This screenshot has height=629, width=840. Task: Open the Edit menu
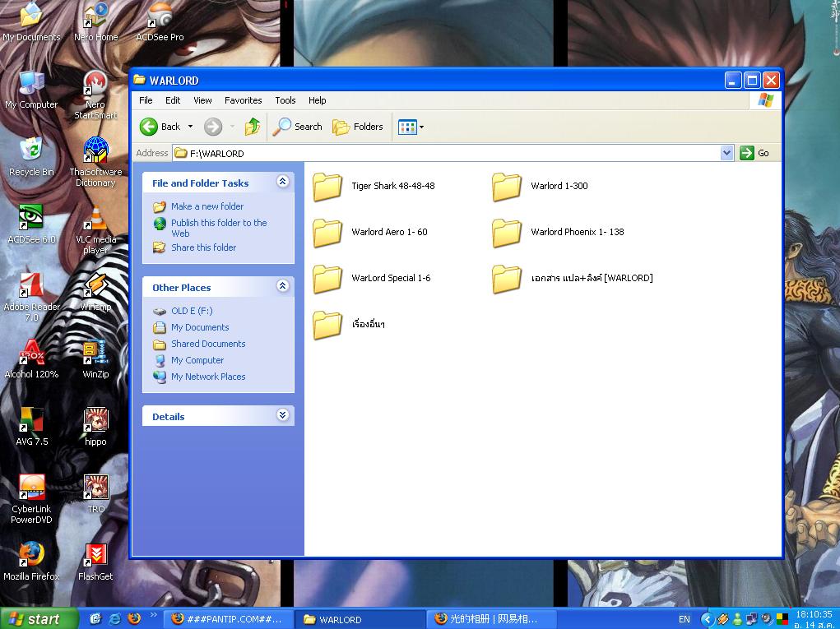(x=173, y=100)
